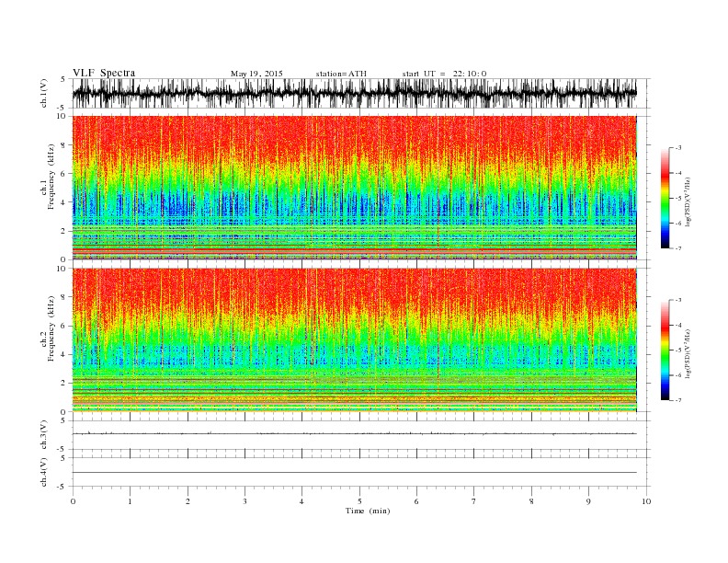The image size is (728, 563).
Task: Click the "4" kHz tick on ch.2 spectrogram
Action: [x=63, y=355]
